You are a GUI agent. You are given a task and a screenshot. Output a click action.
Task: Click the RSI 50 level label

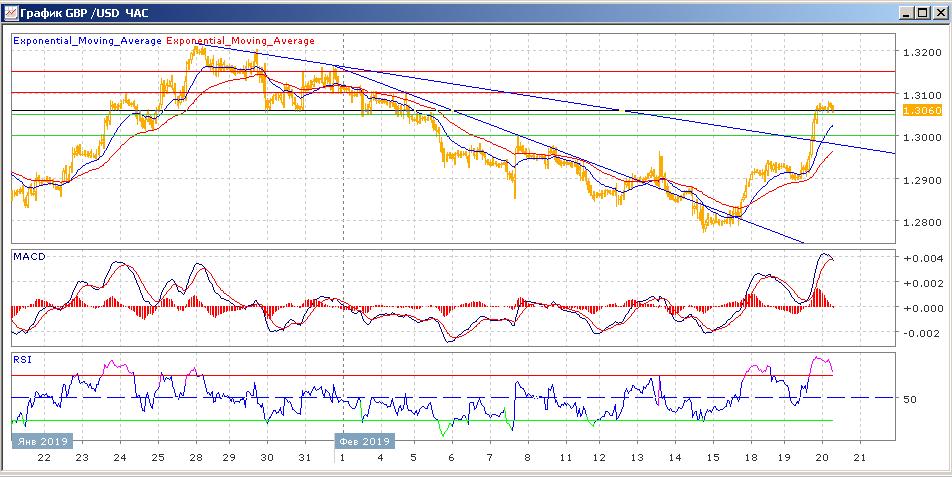point(910,399)
